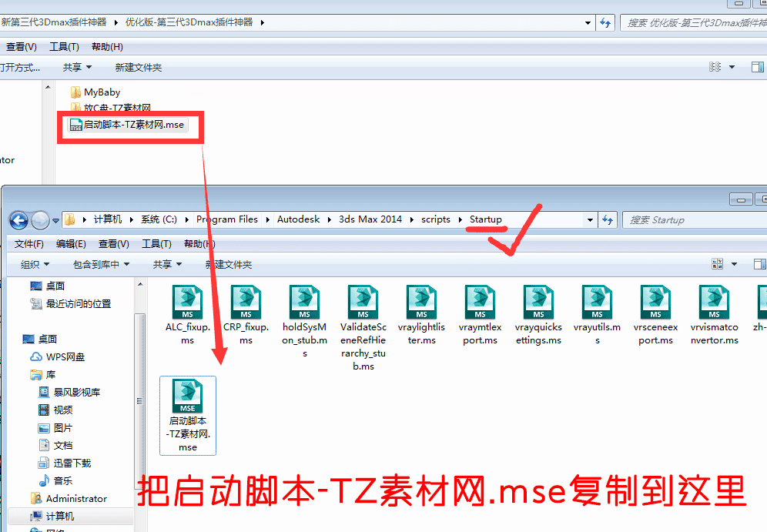The image size is (767, 532).
Task: Select the CRP_fixup.ms script file icon
Action: point(246,302)
